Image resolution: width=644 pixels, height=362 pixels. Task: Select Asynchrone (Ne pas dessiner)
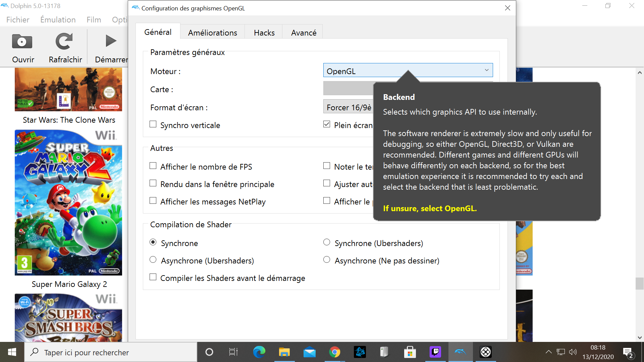pos(327,260)
